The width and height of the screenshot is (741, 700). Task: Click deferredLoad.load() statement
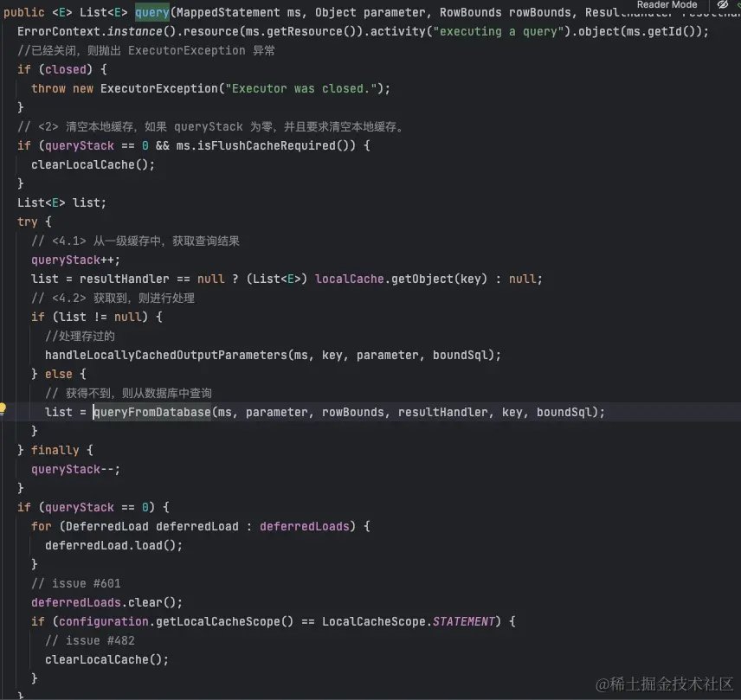[114, 545]
